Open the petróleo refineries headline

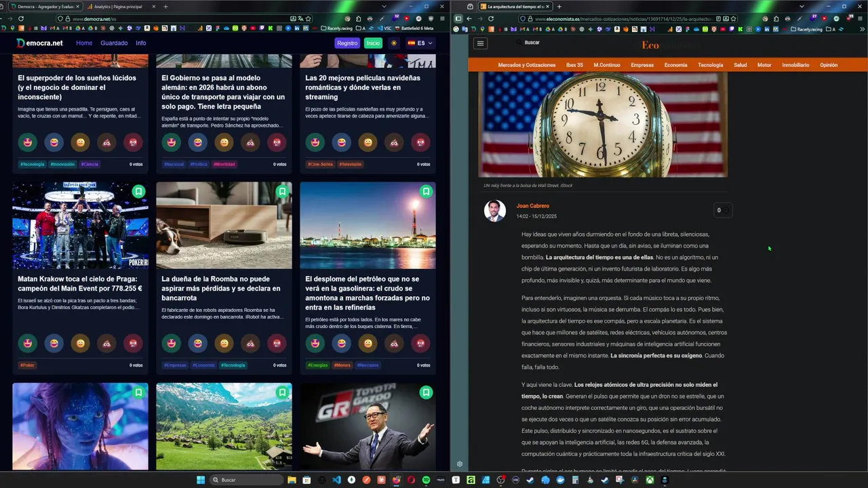click(368, 293)
